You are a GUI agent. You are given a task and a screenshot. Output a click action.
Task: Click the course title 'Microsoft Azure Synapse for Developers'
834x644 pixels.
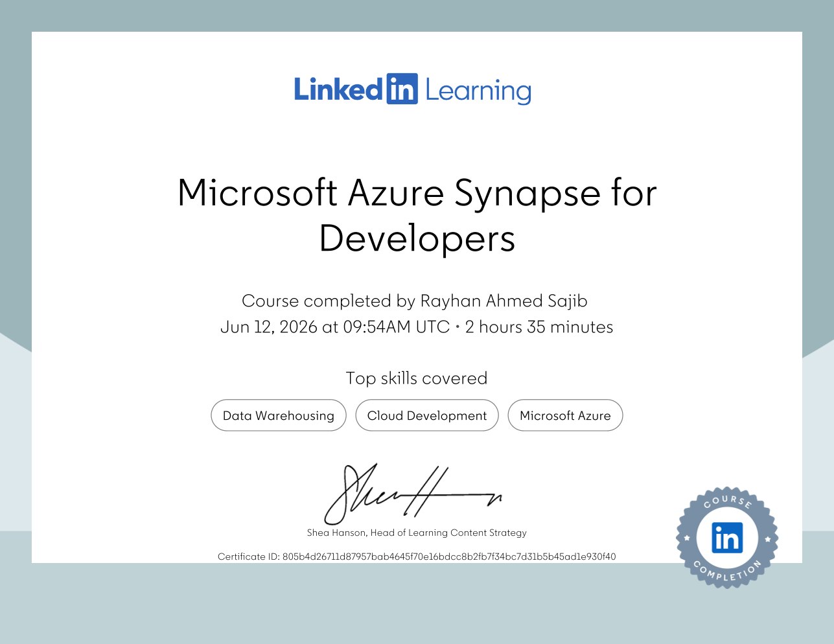tap(417, 216)
